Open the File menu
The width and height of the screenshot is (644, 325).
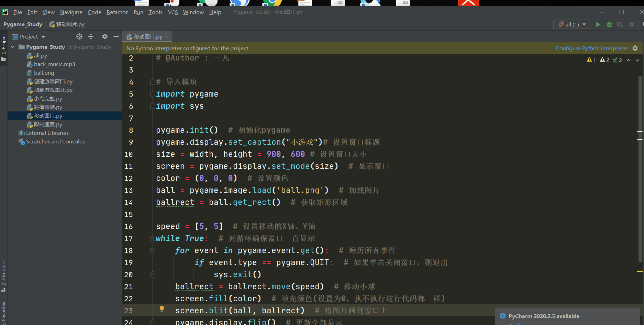point(18,12)
